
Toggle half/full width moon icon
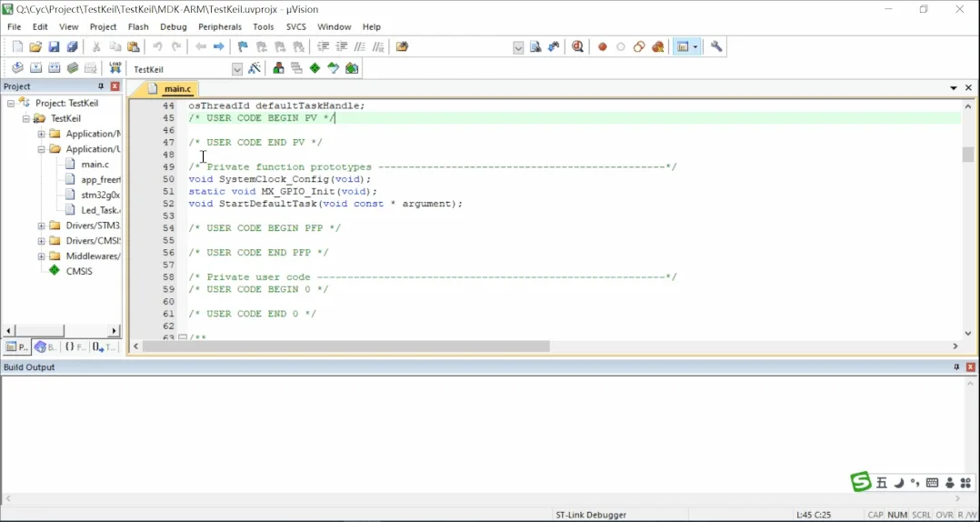pos(899,483)
